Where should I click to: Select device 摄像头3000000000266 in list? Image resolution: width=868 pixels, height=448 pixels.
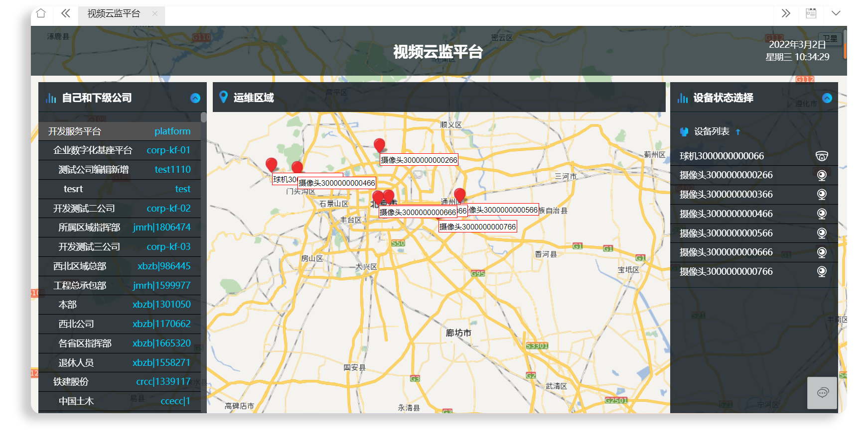click(754, 175)
